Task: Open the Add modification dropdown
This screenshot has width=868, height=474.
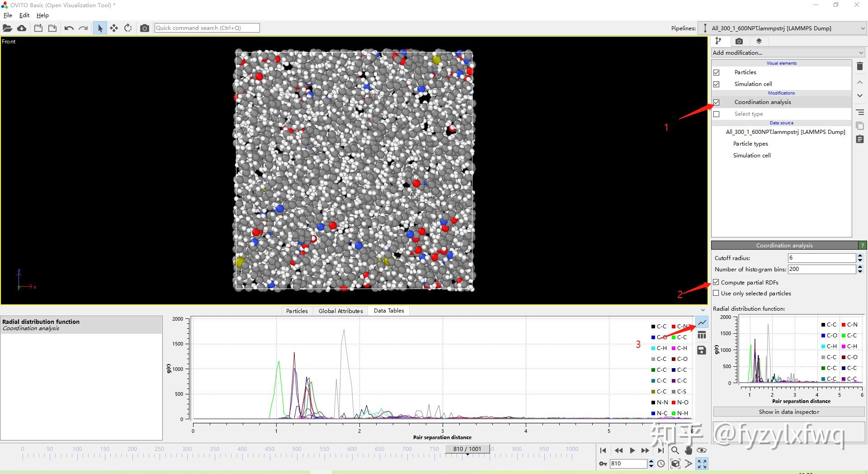Action: 788,52
